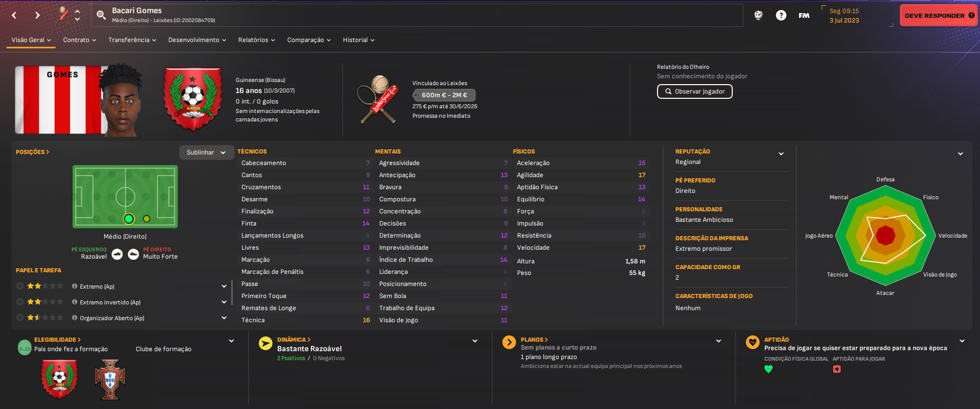980x409 pixels.
Task: Click the Guinea-Bissau federation crest
Action: pos(193,99)
